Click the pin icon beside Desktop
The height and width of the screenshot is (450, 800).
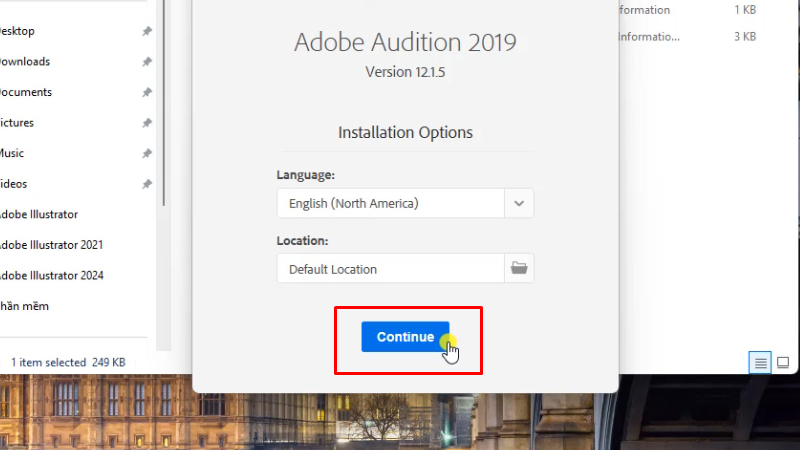(x=147, y=31)
